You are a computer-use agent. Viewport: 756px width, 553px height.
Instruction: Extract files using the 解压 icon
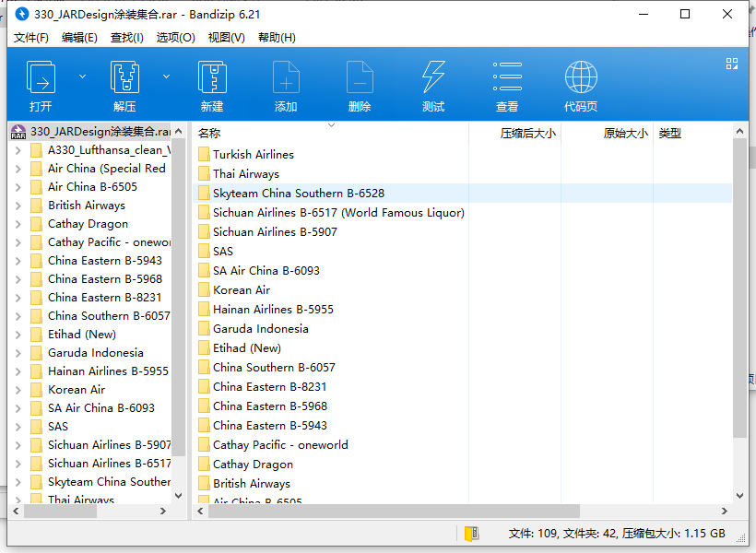pos(124,77)
